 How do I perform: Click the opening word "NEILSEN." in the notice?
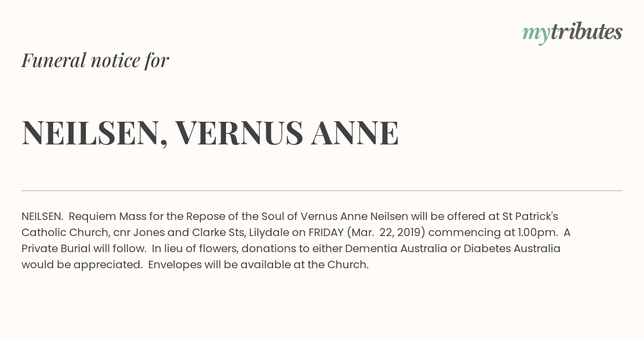42,216
